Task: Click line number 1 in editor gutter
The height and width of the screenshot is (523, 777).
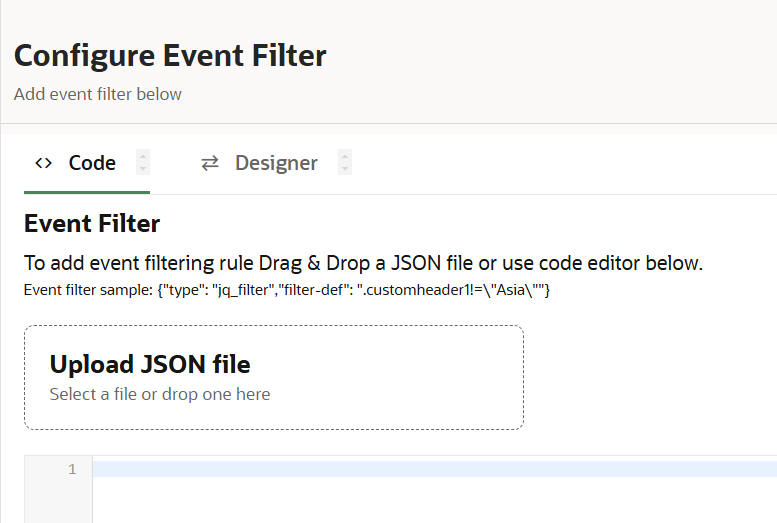Action: coord(72,469)
